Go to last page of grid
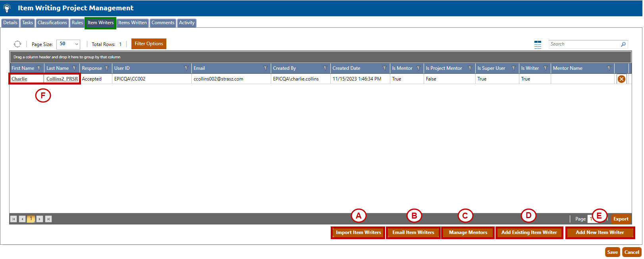644x259 pixels. click(x=48, y=219)
